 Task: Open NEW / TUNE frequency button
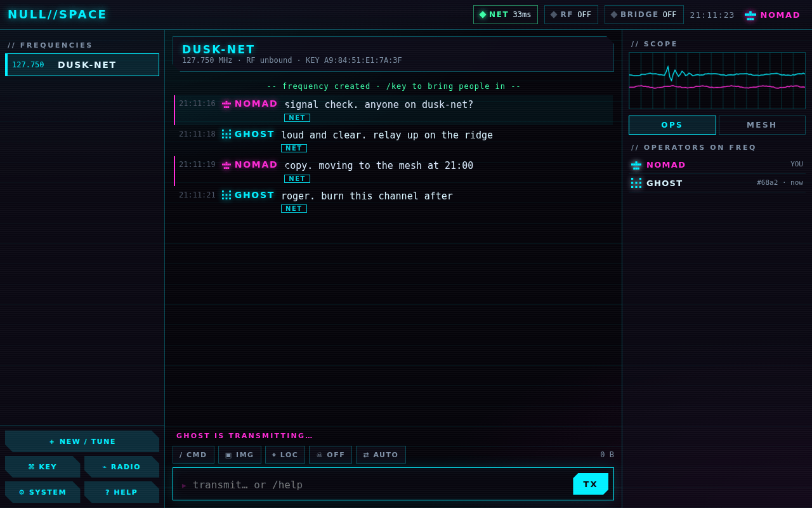(x=82, y=441)
